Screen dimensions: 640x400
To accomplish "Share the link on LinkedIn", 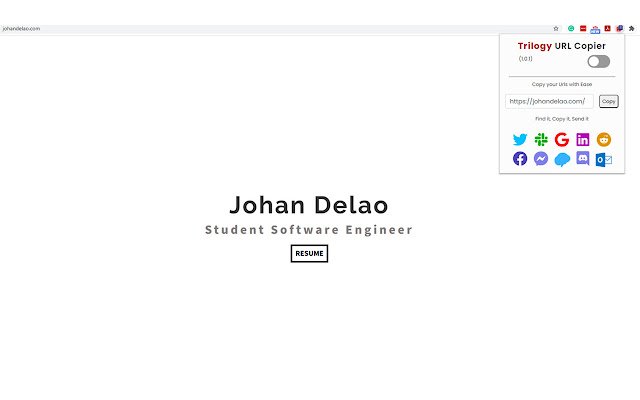I will [582, 140].
